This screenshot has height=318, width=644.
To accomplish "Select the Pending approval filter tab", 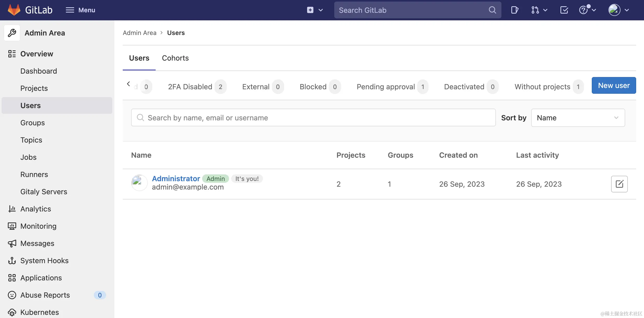I will (386, 87).
